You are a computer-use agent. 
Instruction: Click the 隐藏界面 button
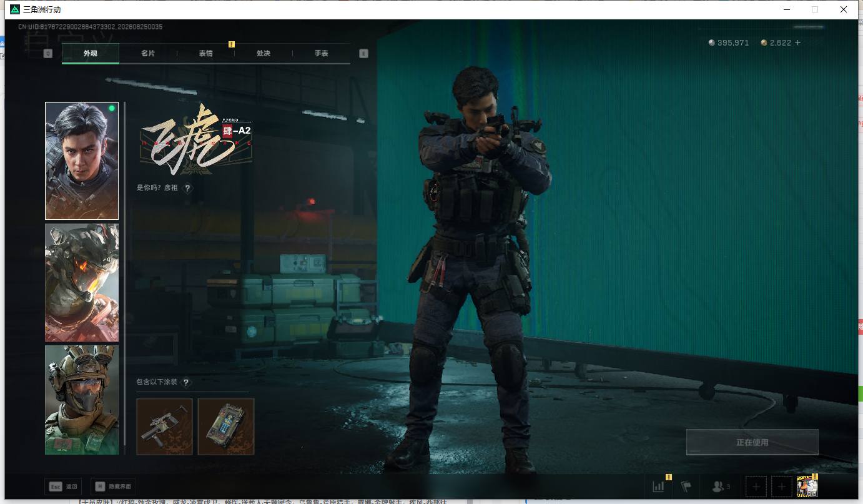point(113,487)
